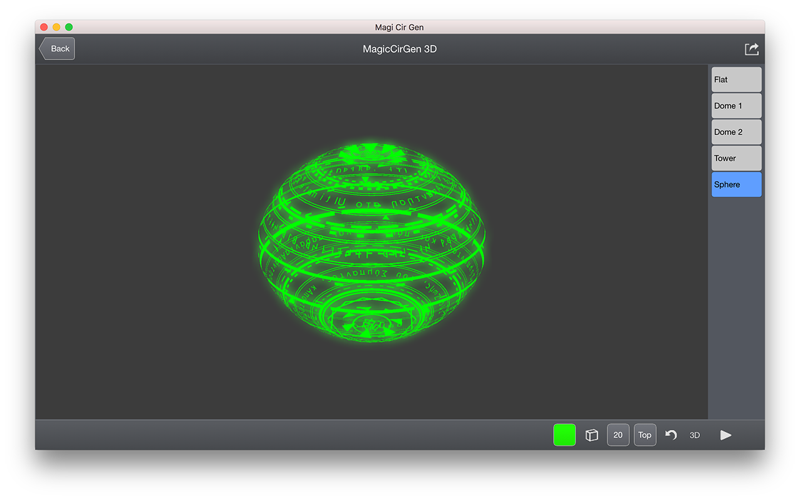
Task: Click the Magi Cir Gen title bar
Action: (399, 27)
